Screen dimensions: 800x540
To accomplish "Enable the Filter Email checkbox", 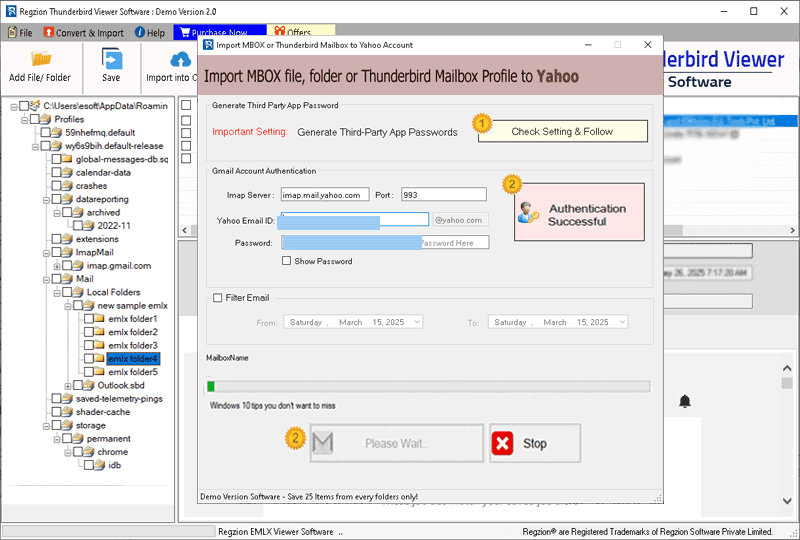I will [x=217, y=298].
